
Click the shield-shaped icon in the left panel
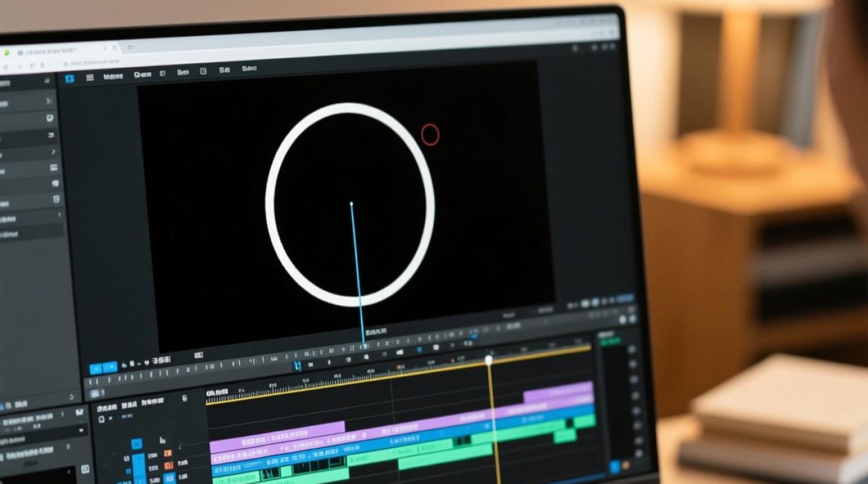tap(50, 118)
